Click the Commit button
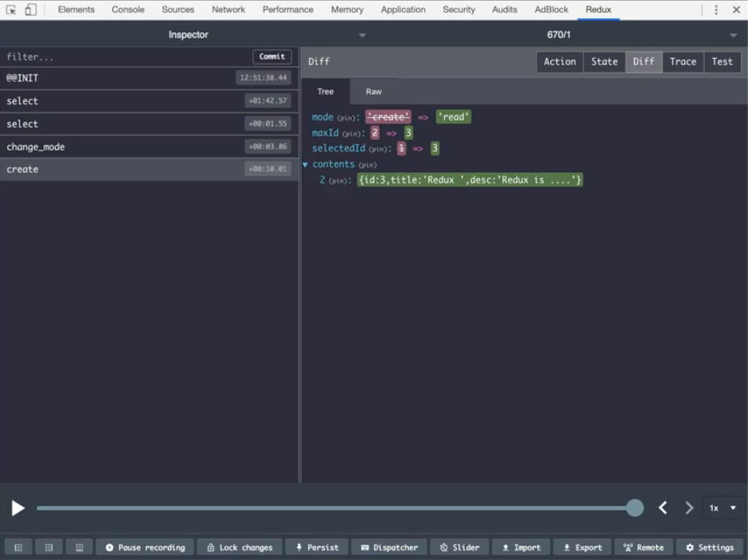Screen dimensions: 748x560 click(272, 56)
